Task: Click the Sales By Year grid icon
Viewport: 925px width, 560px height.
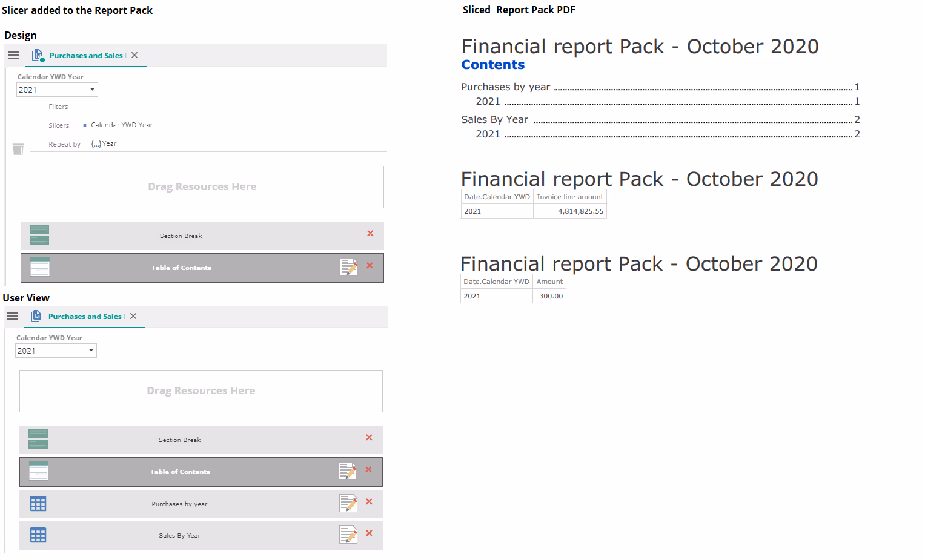Action: pos(38,535)
